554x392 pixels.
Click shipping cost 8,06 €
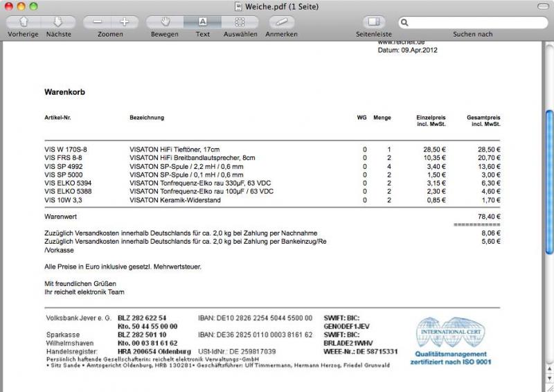[x=491, y=233]
